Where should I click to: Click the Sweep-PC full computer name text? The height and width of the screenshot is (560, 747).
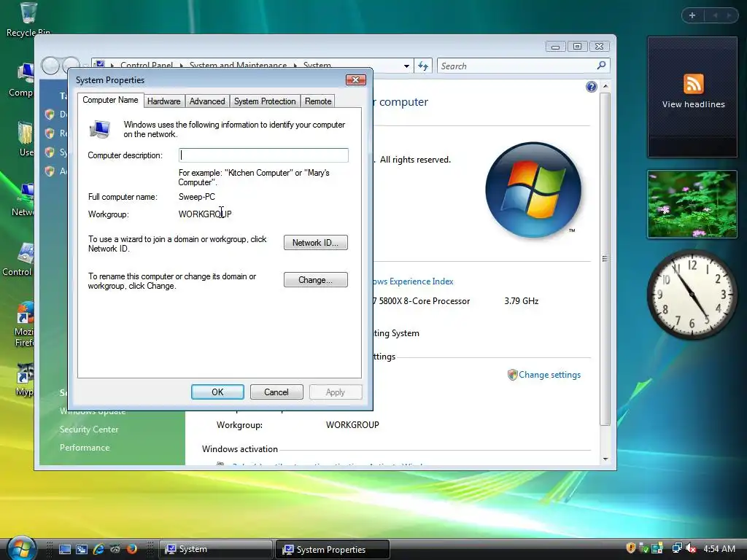[197, 197]
